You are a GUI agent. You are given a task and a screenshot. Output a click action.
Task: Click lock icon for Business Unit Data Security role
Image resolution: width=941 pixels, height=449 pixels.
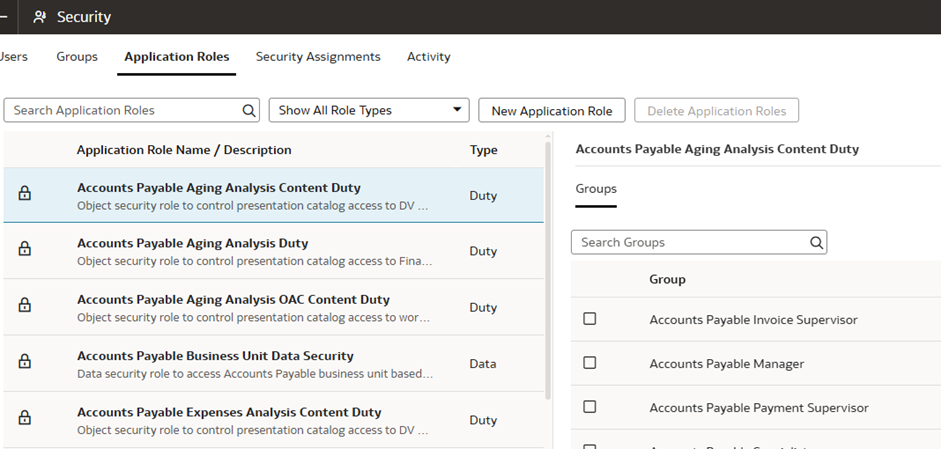[x=25, y=362]
